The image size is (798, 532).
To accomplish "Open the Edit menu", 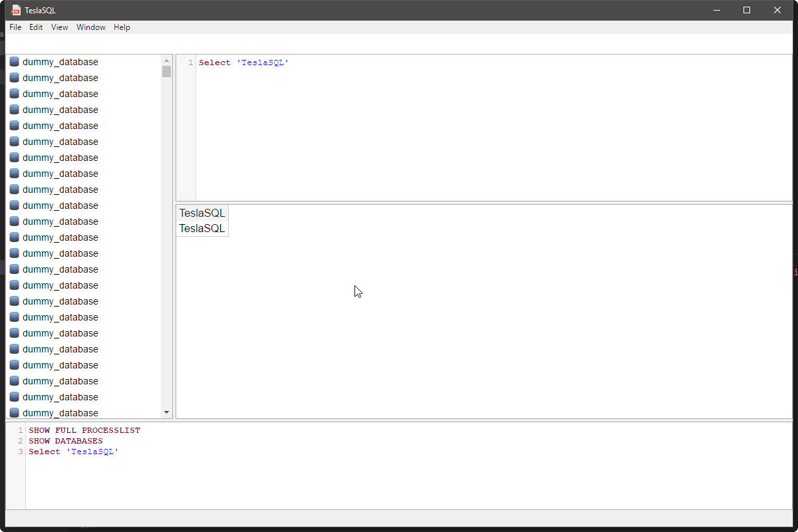I will [x=36, y=27].
